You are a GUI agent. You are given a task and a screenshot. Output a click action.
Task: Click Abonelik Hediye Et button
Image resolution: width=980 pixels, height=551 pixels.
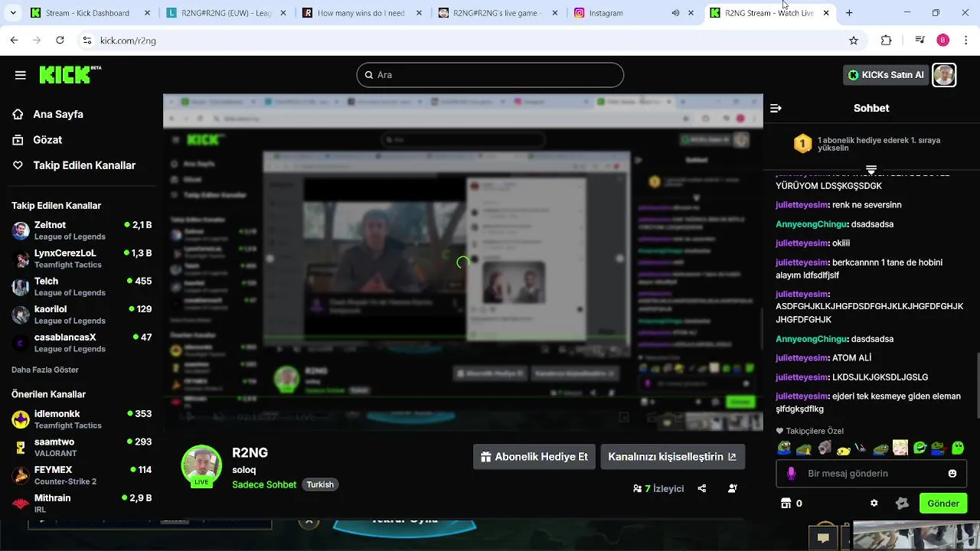(x=534, y=457)
